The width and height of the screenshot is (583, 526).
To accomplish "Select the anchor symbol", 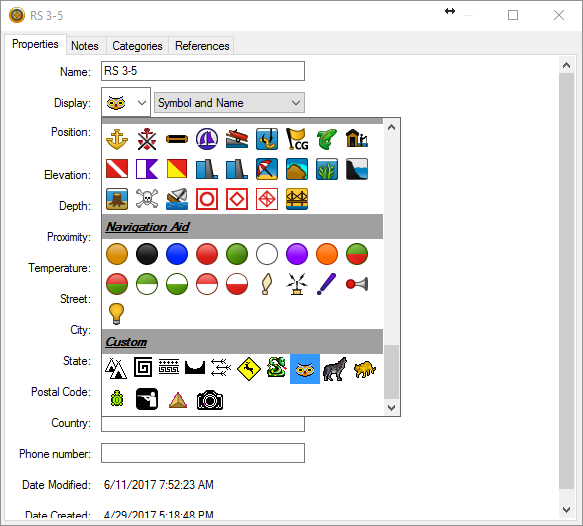I will point(117,139).
